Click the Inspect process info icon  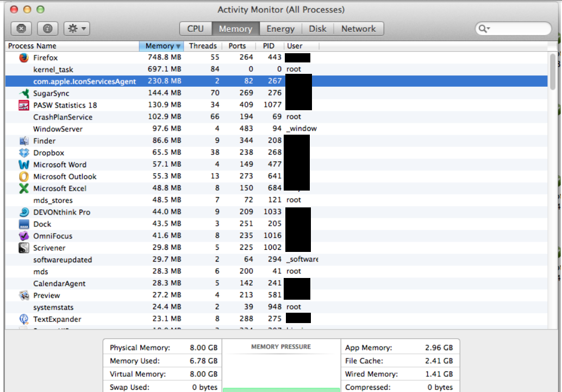coord(48,29)
